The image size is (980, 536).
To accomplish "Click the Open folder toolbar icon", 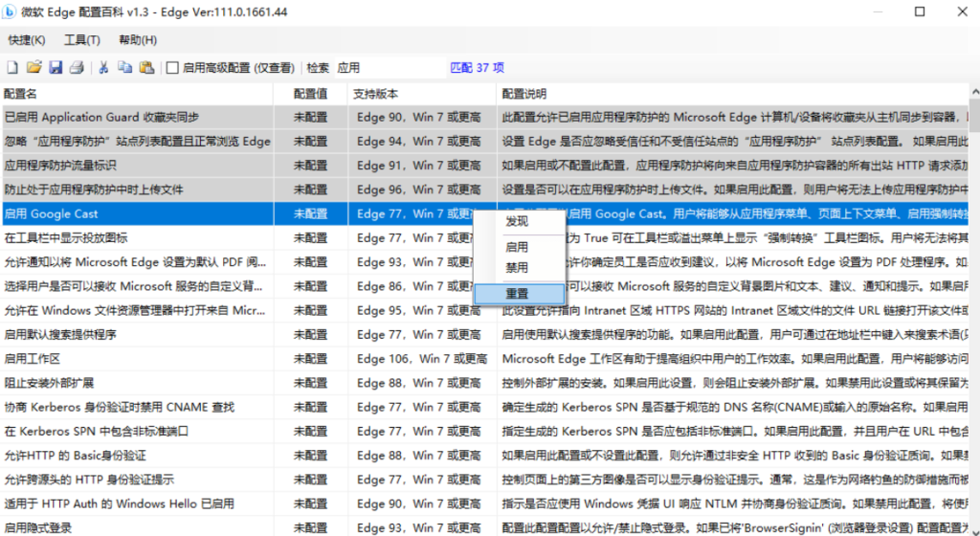I will [33, 68].
